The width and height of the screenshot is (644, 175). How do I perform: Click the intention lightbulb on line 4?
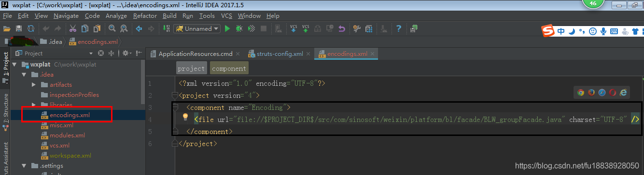coord(185,117)
